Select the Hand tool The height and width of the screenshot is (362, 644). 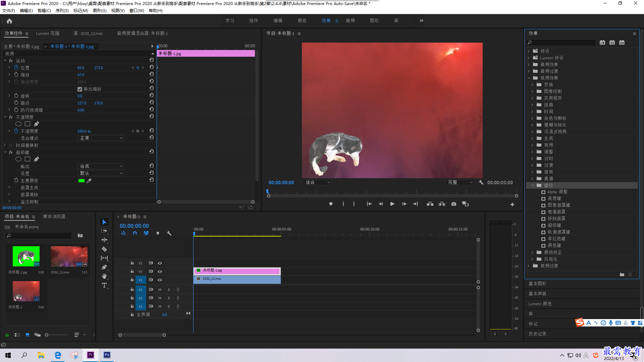tap(104, 276)
